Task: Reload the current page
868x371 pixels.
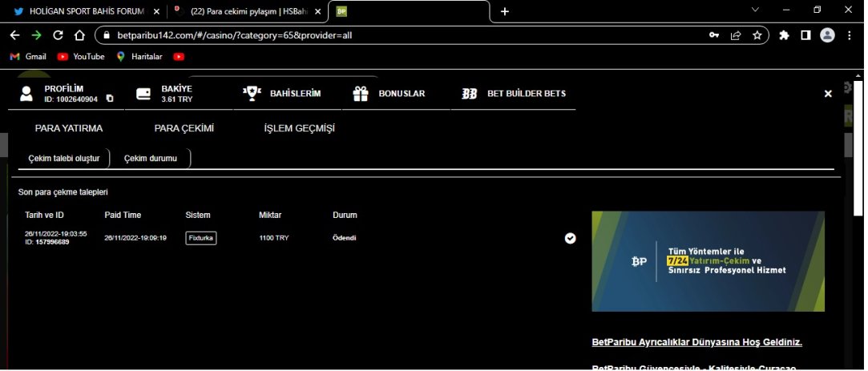Action: (x=59, y=35)
